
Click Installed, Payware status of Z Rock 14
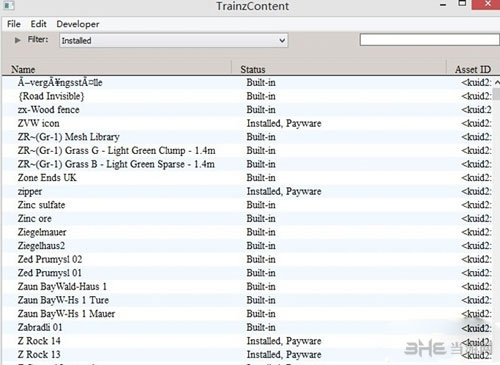coord(284,341)
